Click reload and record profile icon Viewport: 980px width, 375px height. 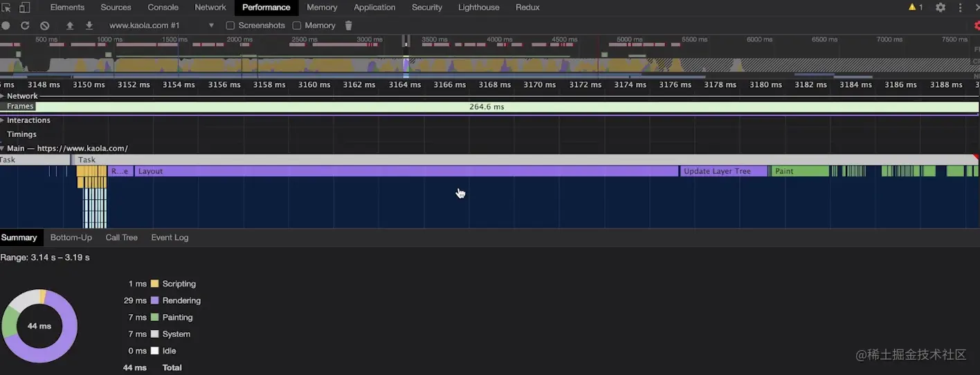pyautogui.click(x=25, y=26)
